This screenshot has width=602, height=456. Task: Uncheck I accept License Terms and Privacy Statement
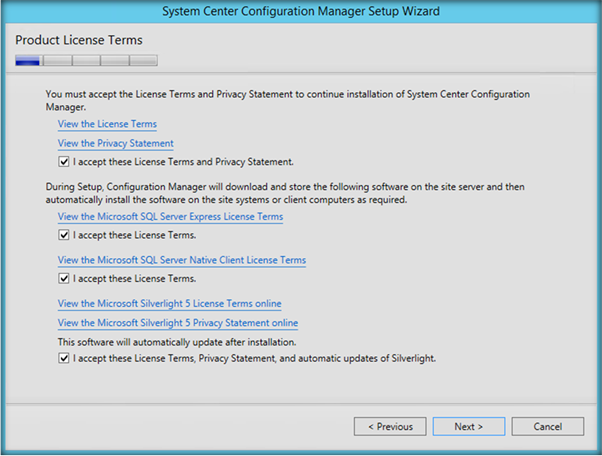point(64,162)
